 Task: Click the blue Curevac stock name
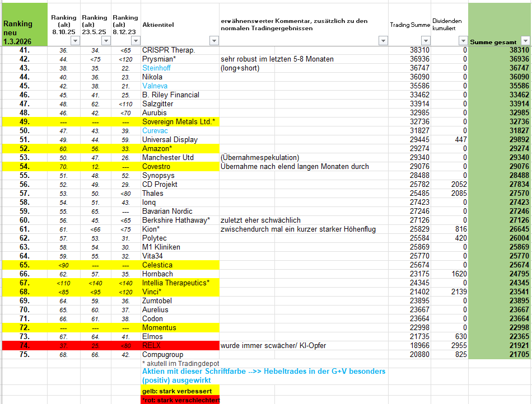pyautogui.click(x=155, y=131)
